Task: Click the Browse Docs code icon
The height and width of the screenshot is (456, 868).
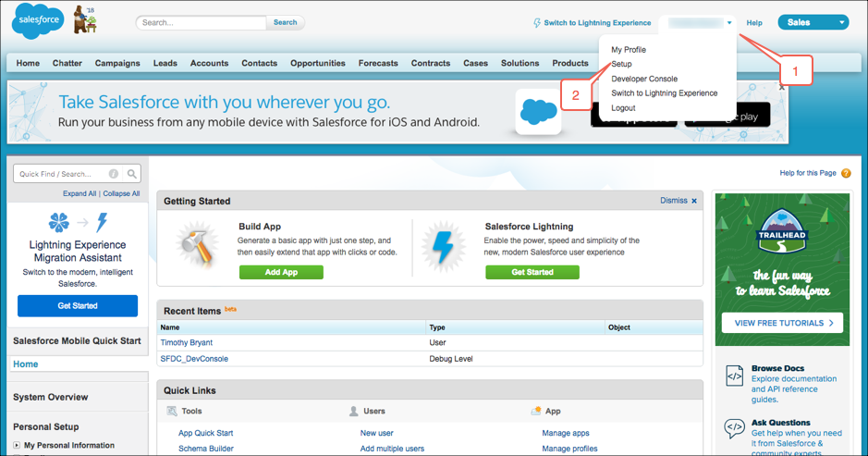Action: point(735,376)
